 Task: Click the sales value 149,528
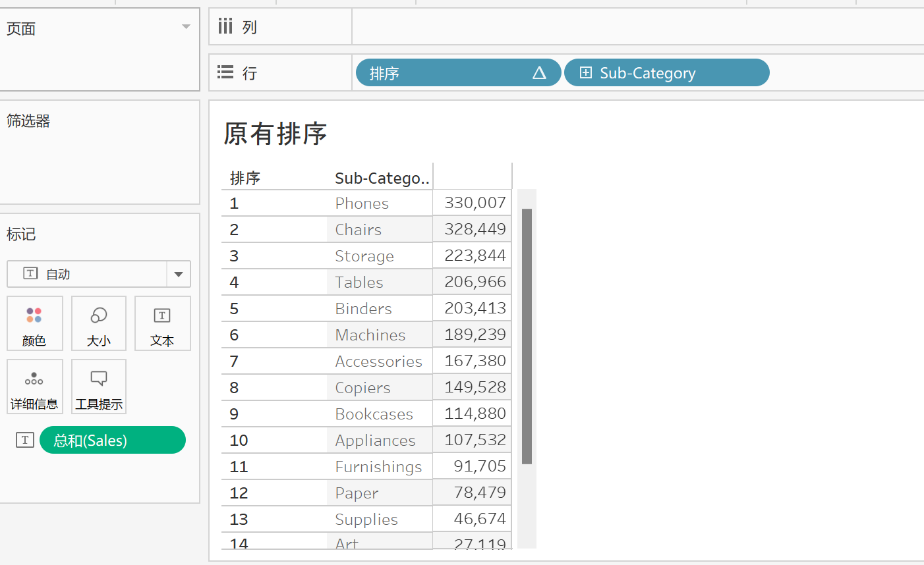[475, 387]
